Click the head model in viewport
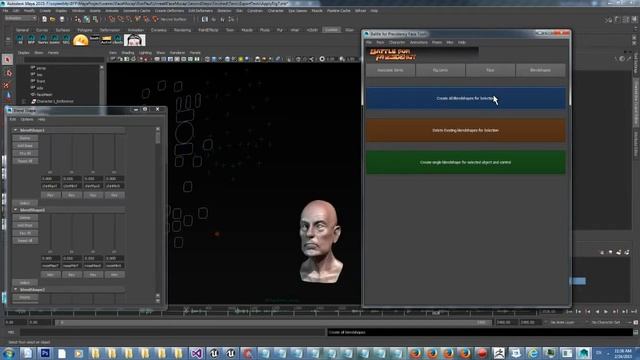The width and height of the screenshot is (640, 360). (321, 241)
